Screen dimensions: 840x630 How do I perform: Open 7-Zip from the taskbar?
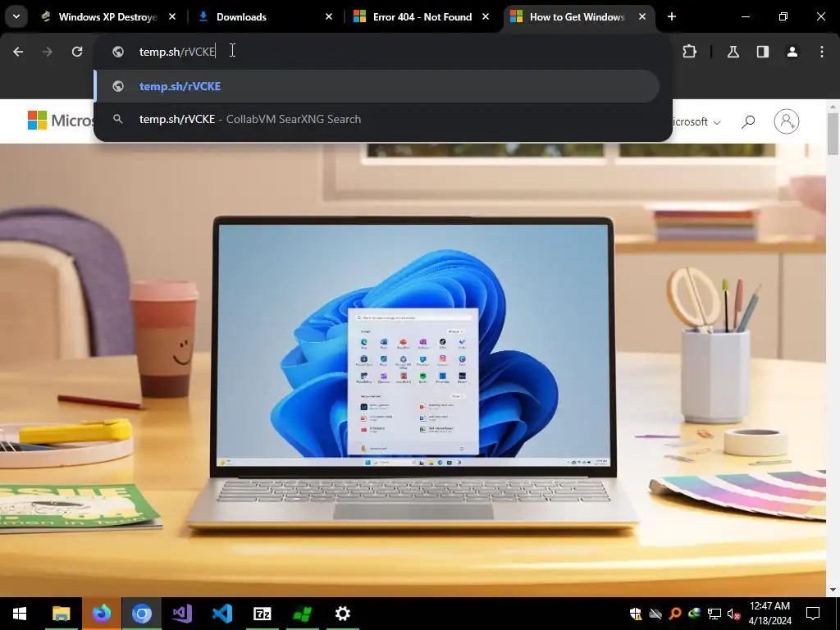pos(262,614)
